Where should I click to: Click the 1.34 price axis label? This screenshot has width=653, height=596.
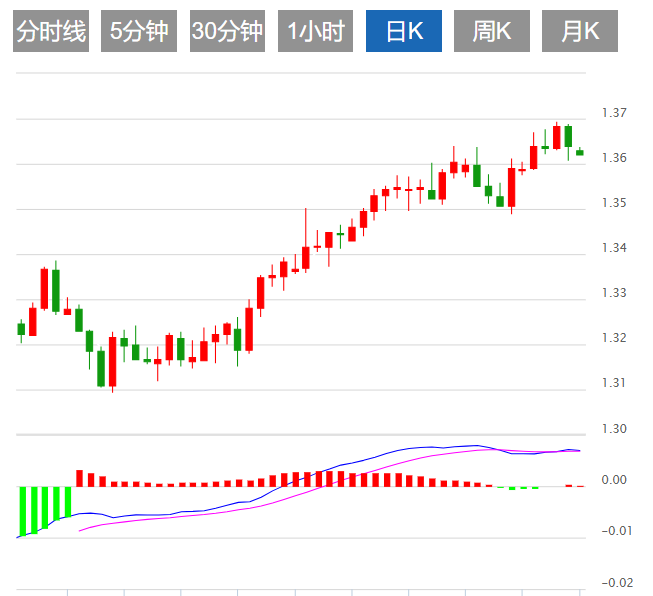click(614, 248)
